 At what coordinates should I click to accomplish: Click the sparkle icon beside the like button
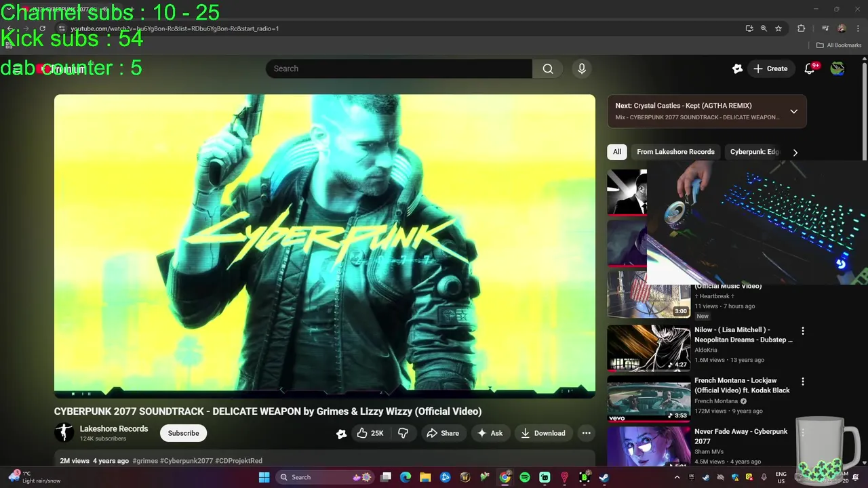(x=341, y=434)
